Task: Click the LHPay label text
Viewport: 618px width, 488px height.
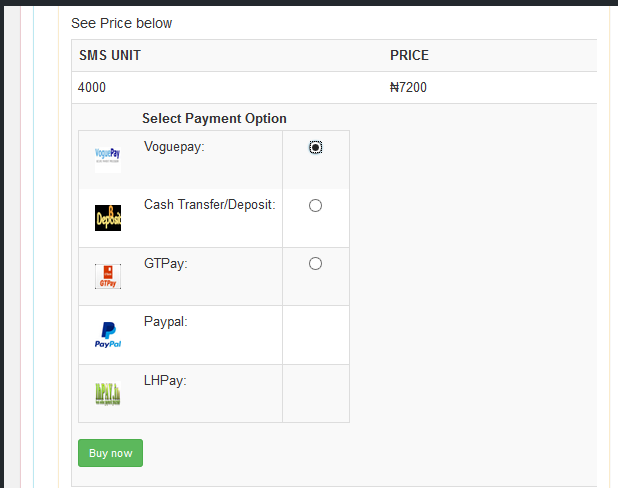Action: coord(165,381)
